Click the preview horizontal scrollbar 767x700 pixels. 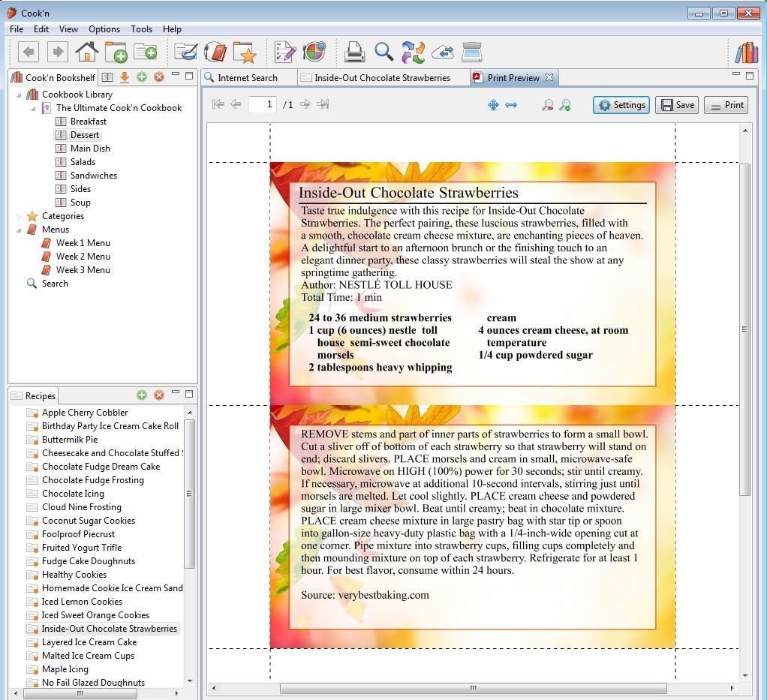[x=473, y=688]
